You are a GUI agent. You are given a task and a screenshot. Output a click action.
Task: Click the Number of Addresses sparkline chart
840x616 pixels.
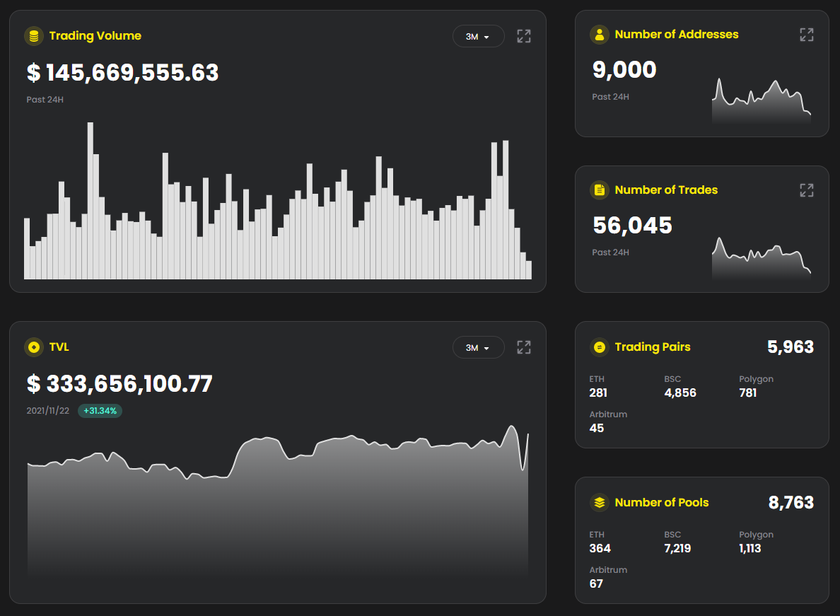pos(762,102)
